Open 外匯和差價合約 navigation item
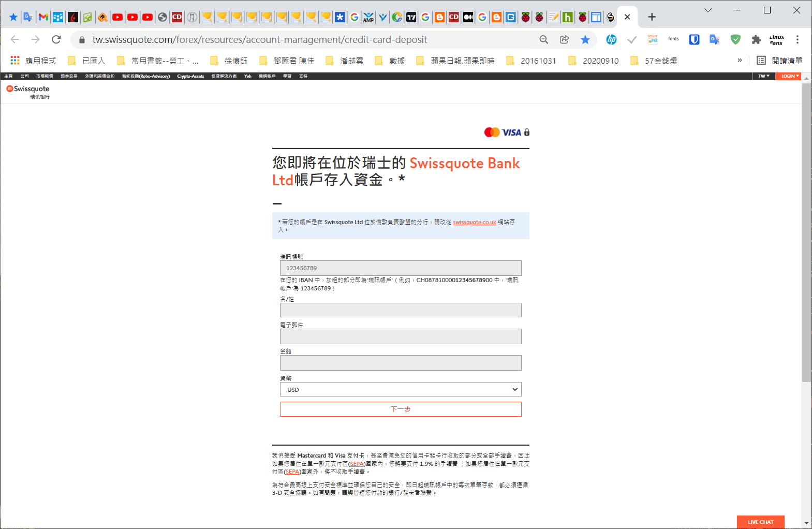Viewport: 812px width, 529px height. (x=100, y=76)
